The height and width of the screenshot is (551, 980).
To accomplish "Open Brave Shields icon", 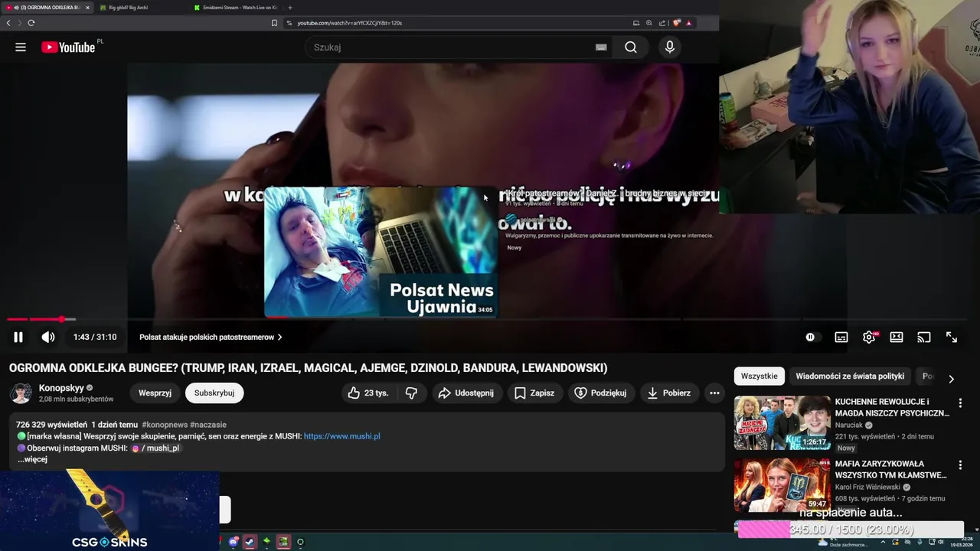I will point(676,23).
